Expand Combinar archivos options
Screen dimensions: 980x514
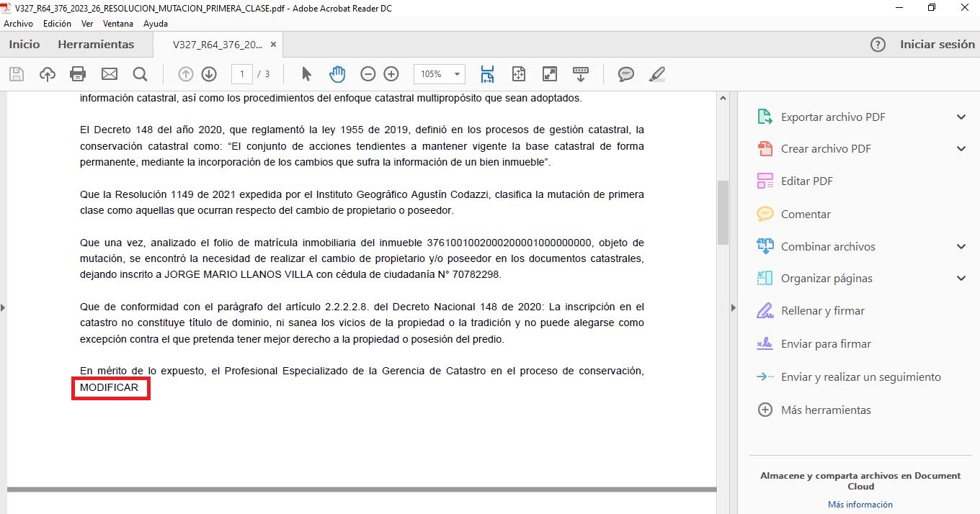[x=961, y=247]
